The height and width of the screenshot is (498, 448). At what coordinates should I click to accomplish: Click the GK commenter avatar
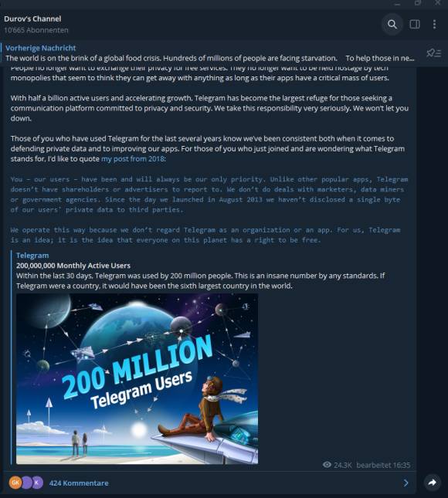point(15,483)
